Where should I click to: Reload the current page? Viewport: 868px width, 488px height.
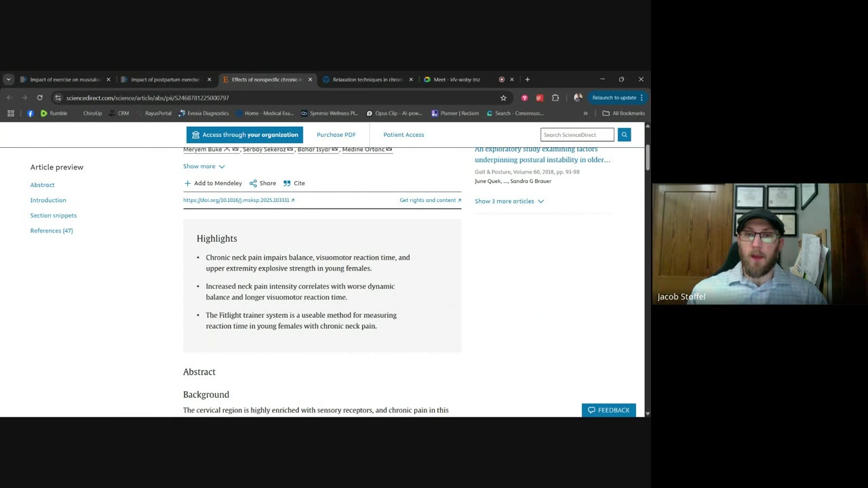(40, 98)
